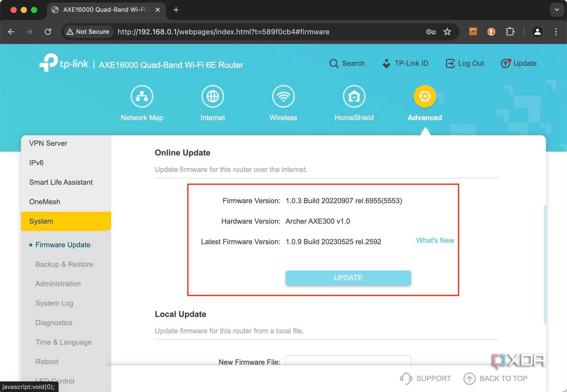Image resolution: width=567 pixels, height=392 pixels.
Task: Click the Support headset icon
Action: tap(405, 378)
